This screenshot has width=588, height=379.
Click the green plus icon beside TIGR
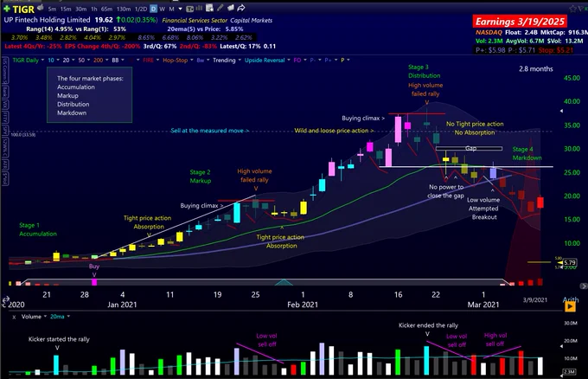(x=7, y=9)
